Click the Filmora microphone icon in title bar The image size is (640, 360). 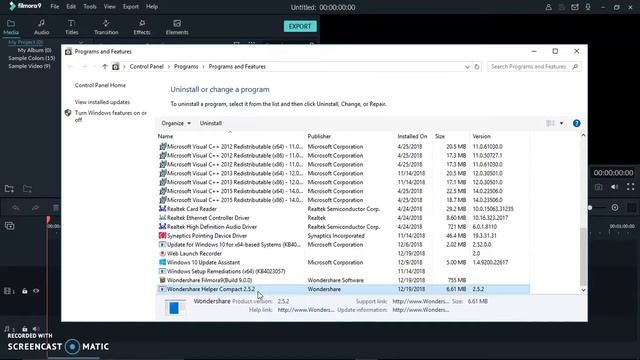(588, 7)
